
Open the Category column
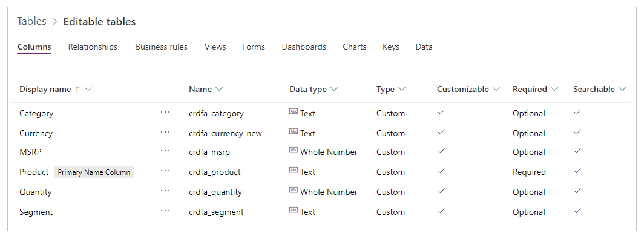tap(36, 113)
